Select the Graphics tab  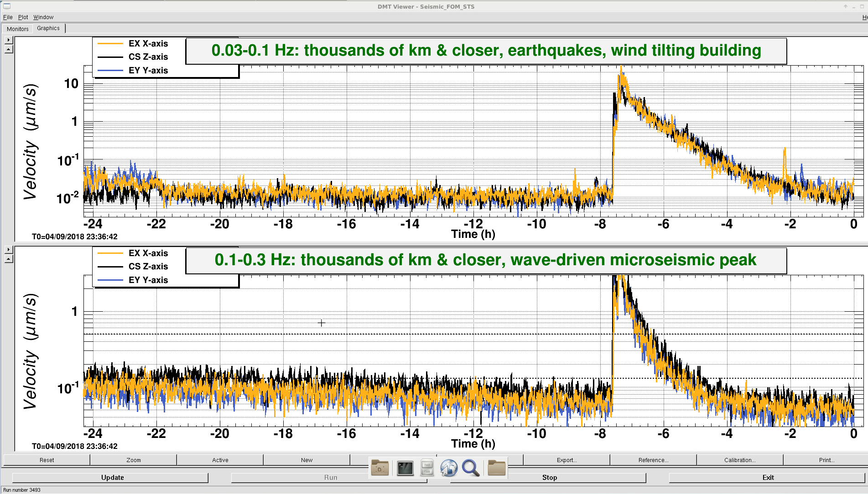(x=48, y=28)
